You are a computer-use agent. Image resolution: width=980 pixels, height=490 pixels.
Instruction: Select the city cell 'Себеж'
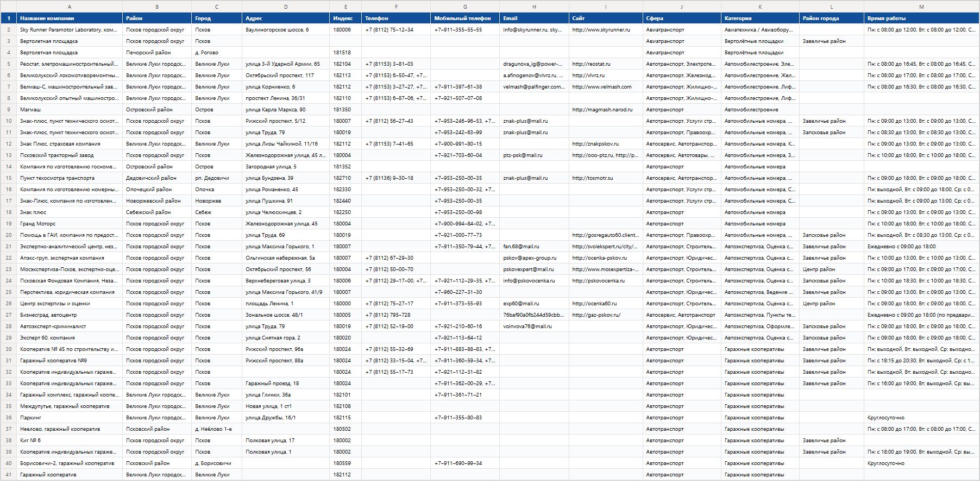(x=217, y=212)
